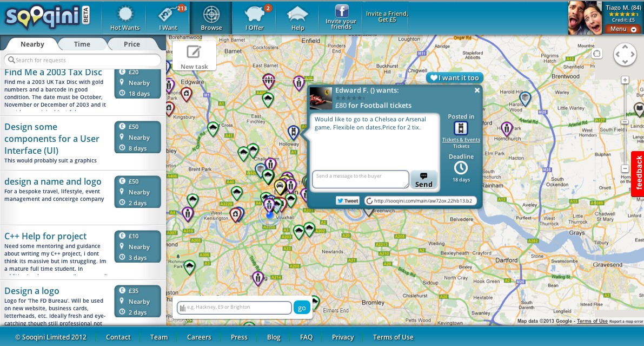Click the map's Terms of Use link
Viewport: 644px width, 346px height.
click(592, 321)
